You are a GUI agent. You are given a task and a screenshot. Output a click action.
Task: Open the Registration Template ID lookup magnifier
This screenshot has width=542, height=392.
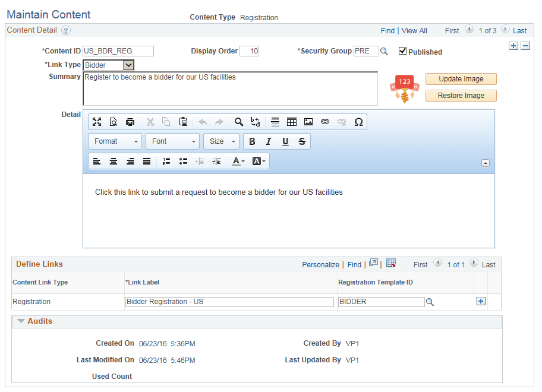pyautogui.click(x=430, y=302)
